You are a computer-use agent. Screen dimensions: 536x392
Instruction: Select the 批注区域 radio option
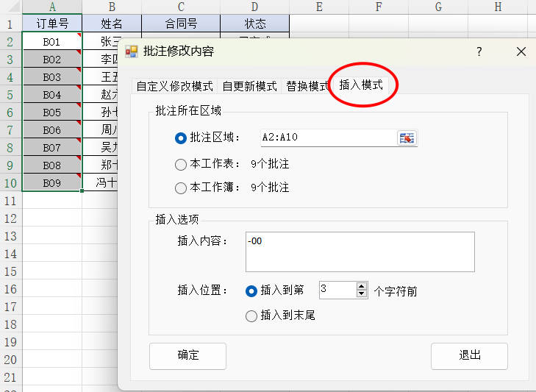coord(181,138)
